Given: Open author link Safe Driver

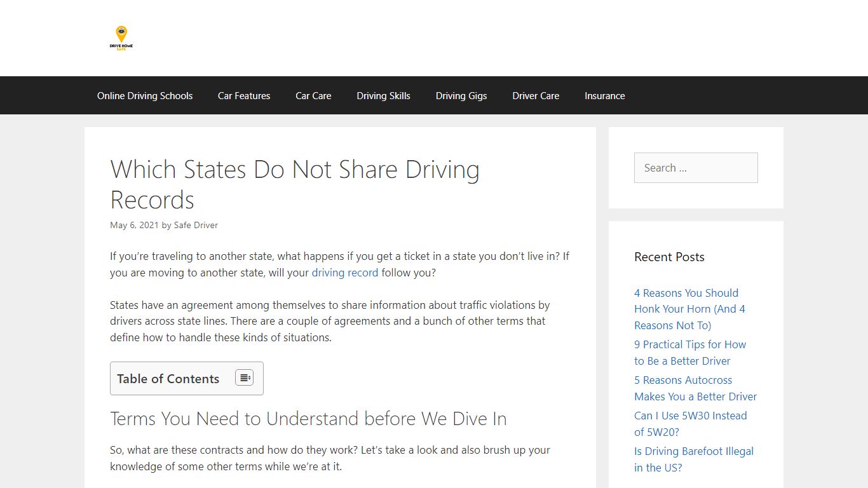Looking at the screenshot, I should 196,225.
